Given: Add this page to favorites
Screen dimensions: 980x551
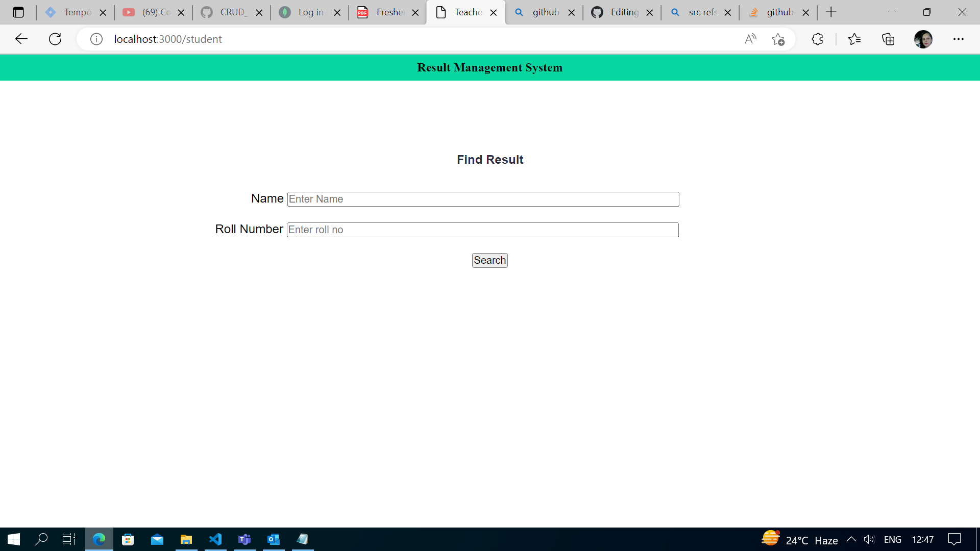Looking at the screenshot, I should [x=778, y=39].
